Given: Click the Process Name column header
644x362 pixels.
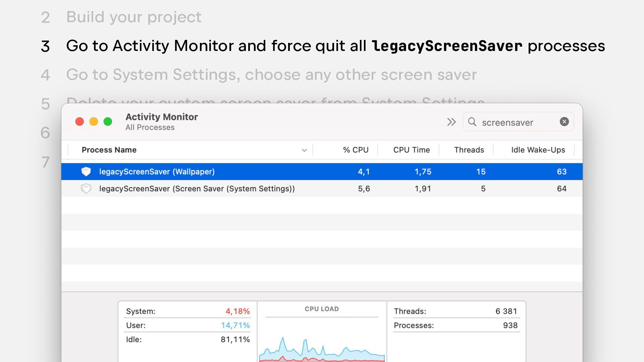Looking at the screenshot, I should click(x=109, y=150).
